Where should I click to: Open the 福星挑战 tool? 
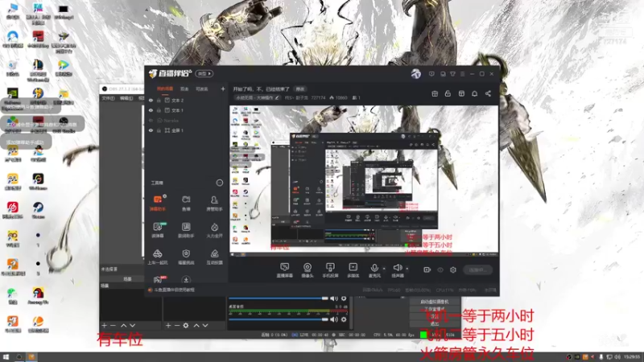coord(186,257)
